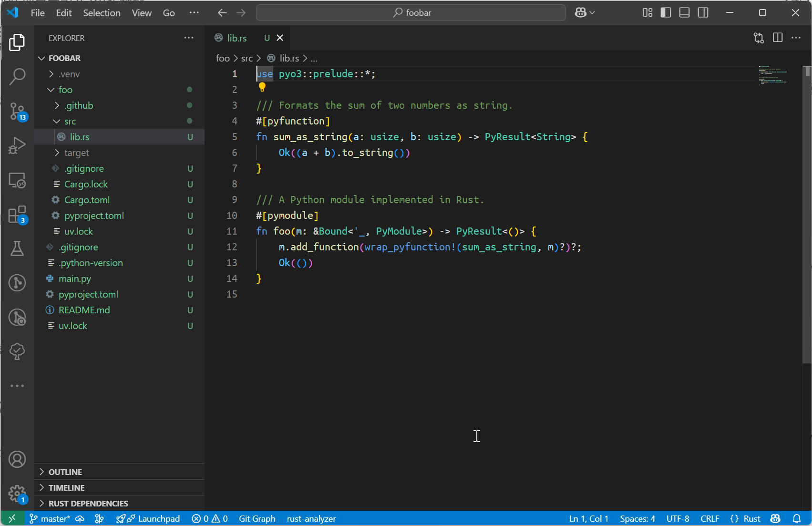The width and height of the screenshot is (812, 526).
Task: Split the editor to the right
Action: (778, 38)
